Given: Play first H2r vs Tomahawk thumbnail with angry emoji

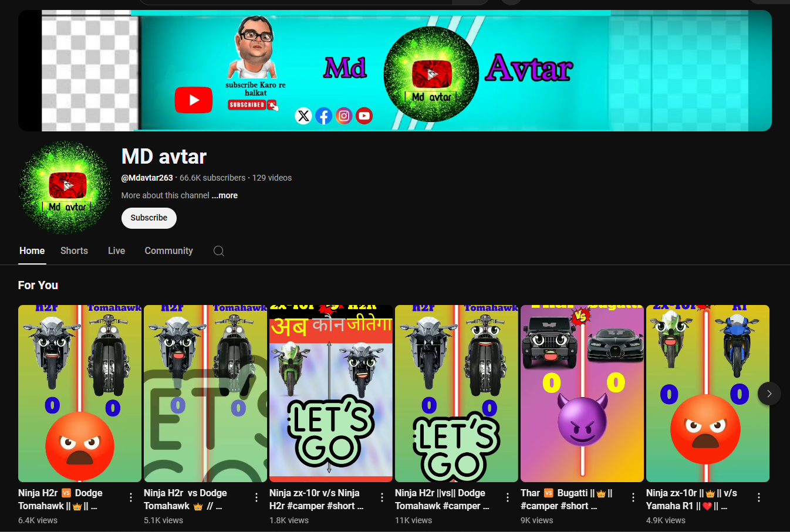Looking at the screenshot, I should [x=80, y=393].
